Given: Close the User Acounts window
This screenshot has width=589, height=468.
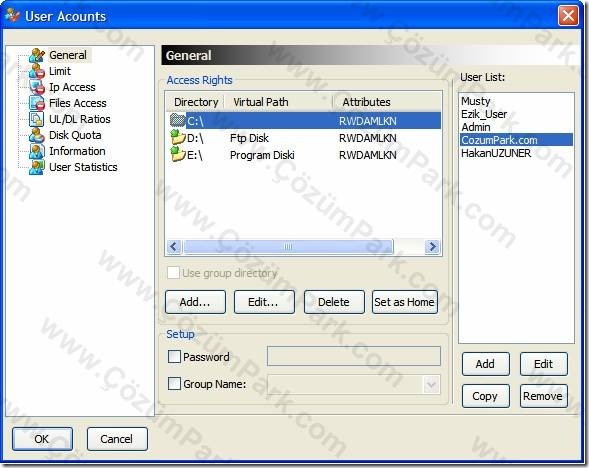Looking at the screenshot, I should pos(568,16).
